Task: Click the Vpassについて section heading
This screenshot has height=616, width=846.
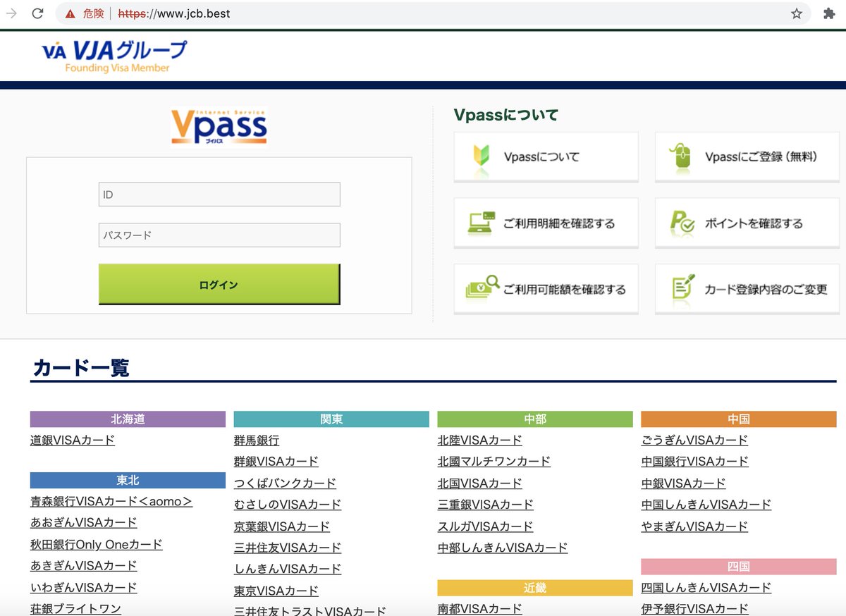Action: [x=506, y=115]
